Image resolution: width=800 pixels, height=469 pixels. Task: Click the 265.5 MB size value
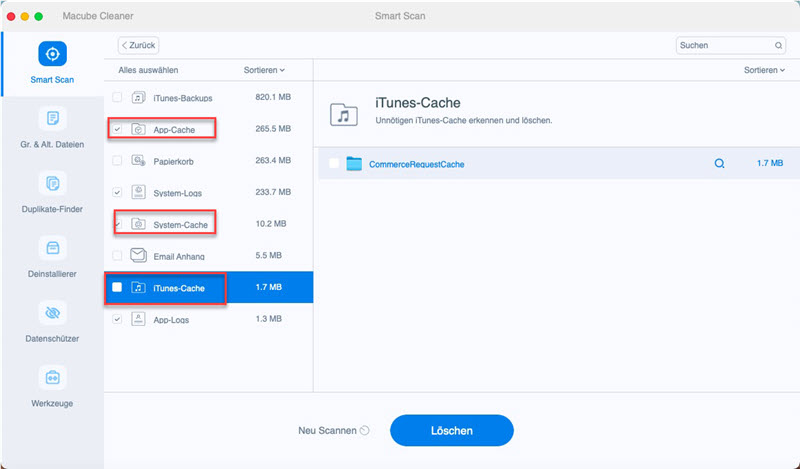pyautogui.click(x=273, y=129)
